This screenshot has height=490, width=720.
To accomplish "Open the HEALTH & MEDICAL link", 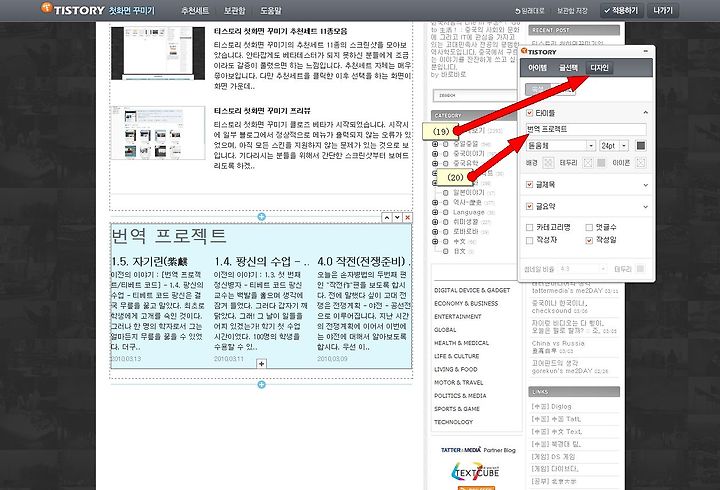I will (461, 343).
